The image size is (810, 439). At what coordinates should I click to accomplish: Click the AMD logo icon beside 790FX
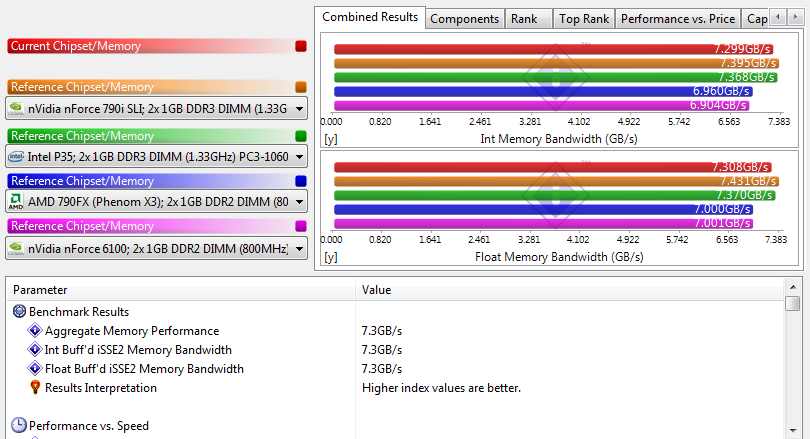pyautogui.click(x=16, y=201)
